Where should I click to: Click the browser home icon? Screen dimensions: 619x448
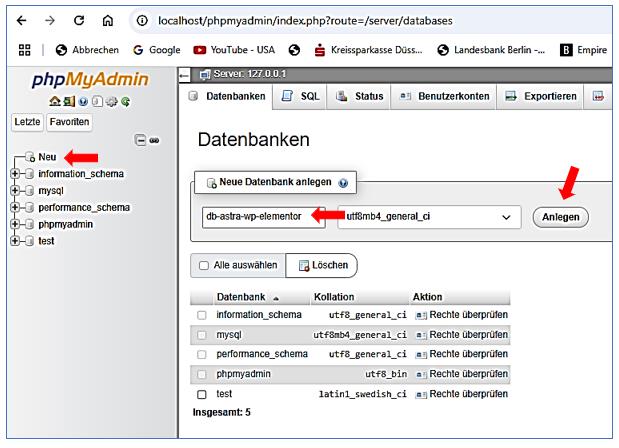[x=107, y=19]
